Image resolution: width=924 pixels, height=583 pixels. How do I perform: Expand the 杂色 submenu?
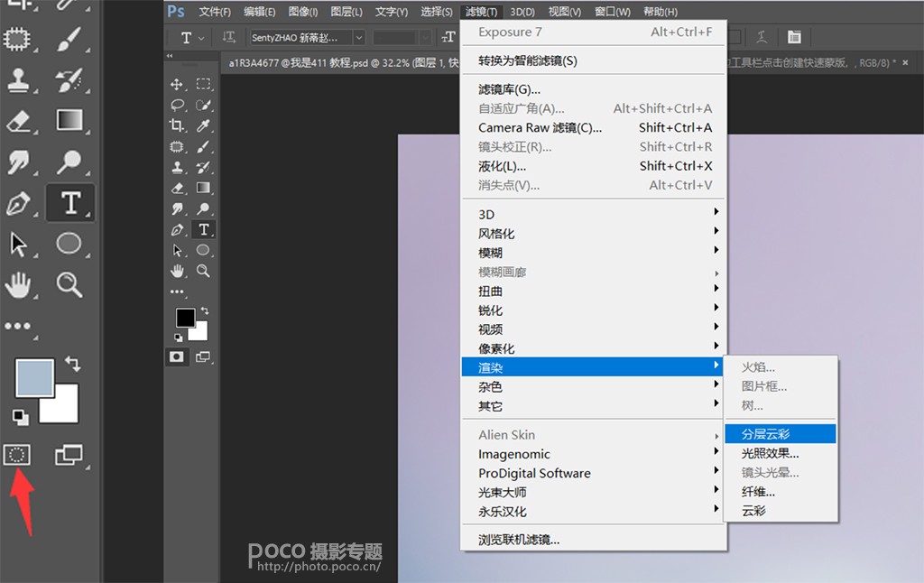point(592,386)
